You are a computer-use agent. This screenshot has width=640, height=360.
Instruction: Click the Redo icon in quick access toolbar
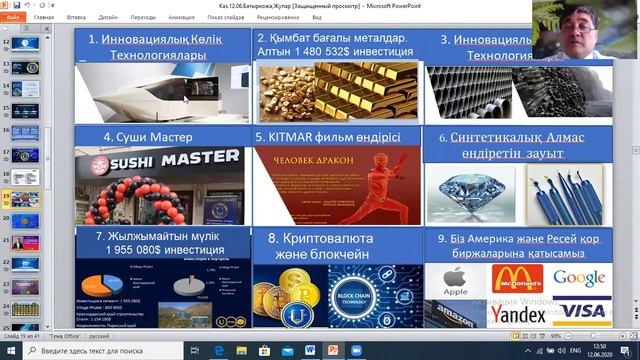click(x=42, y=5)
